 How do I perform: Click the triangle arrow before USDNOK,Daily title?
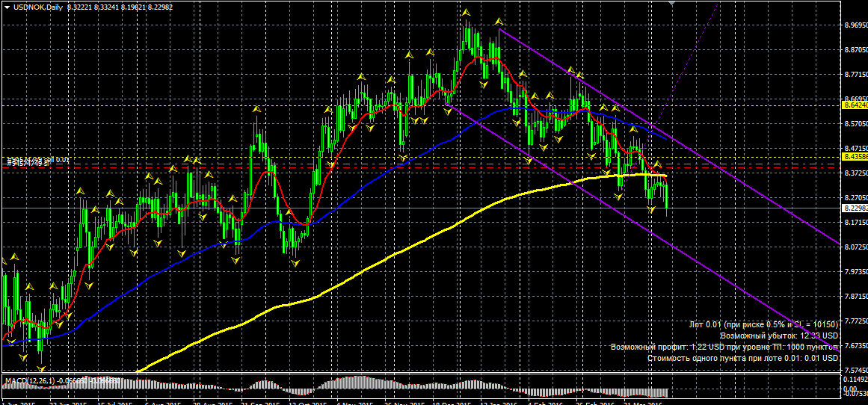coord(7,7)
